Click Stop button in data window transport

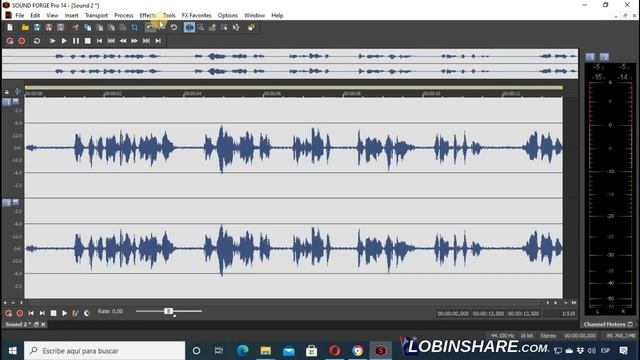point(53,313)
